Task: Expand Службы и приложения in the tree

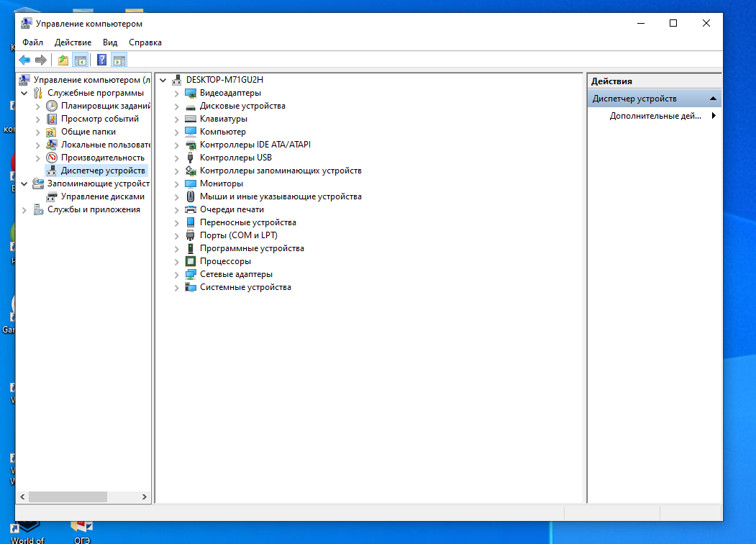Action: pyautogui.click(x=24, y=209)
